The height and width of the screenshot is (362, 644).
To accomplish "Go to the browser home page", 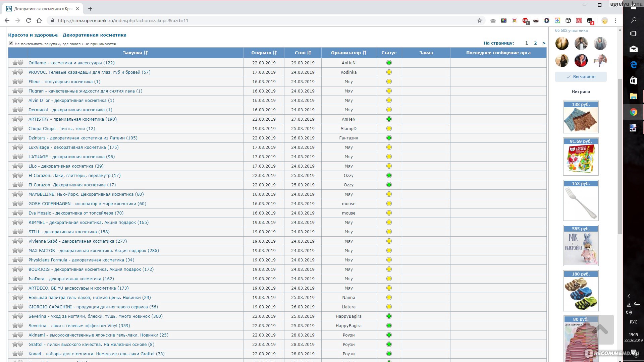I will (39, 20).
